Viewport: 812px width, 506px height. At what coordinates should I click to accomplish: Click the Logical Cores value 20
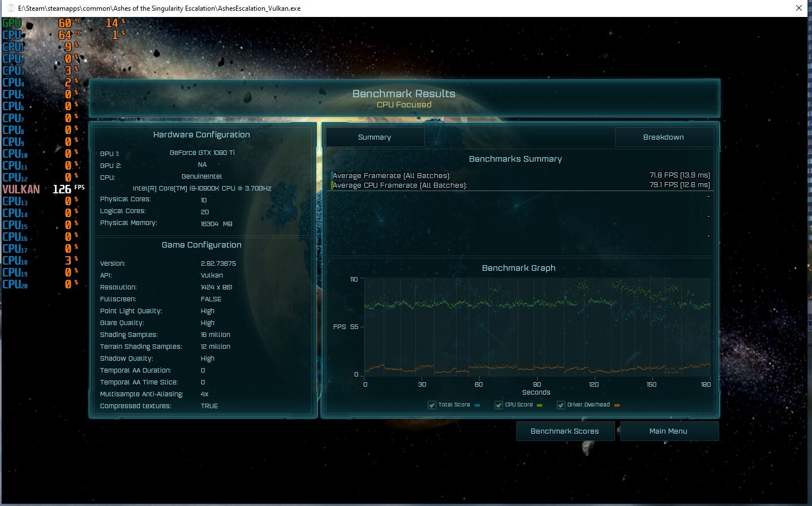[x=205, y=212]
